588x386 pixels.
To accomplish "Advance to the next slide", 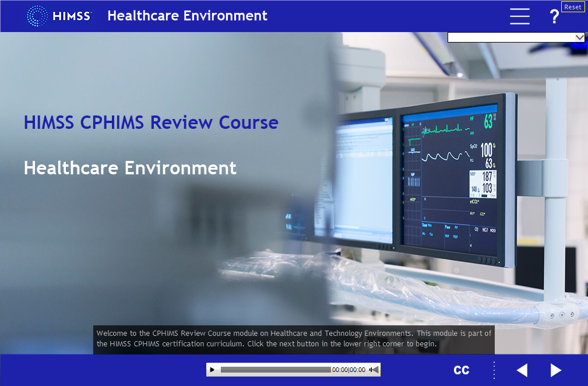I will 556,370.
